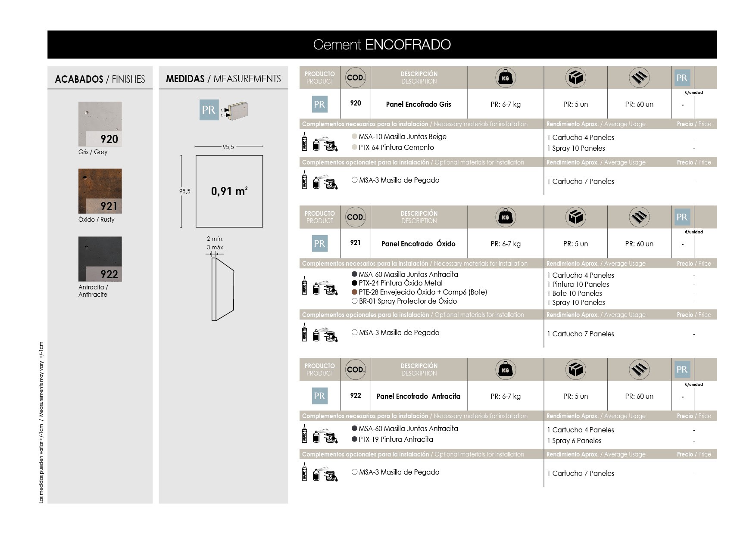This screenshot has height=534, width=756.
Task: Click the PR price badge in the 920 table header
Action: (682, 78)
